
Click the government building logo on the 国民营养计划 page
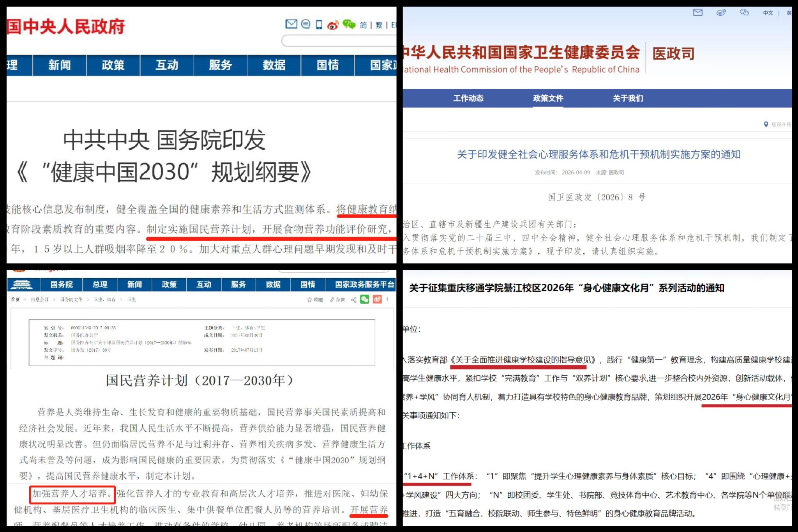[x=21, y=285]
